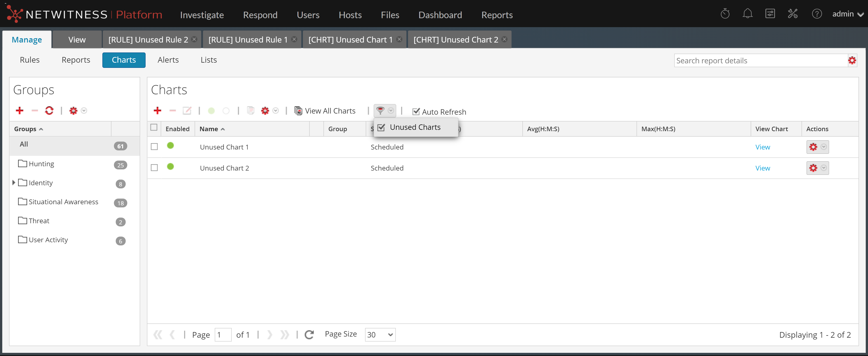Click the notifications bell icon
868x356 pixels.
click(x=747, y=14)
